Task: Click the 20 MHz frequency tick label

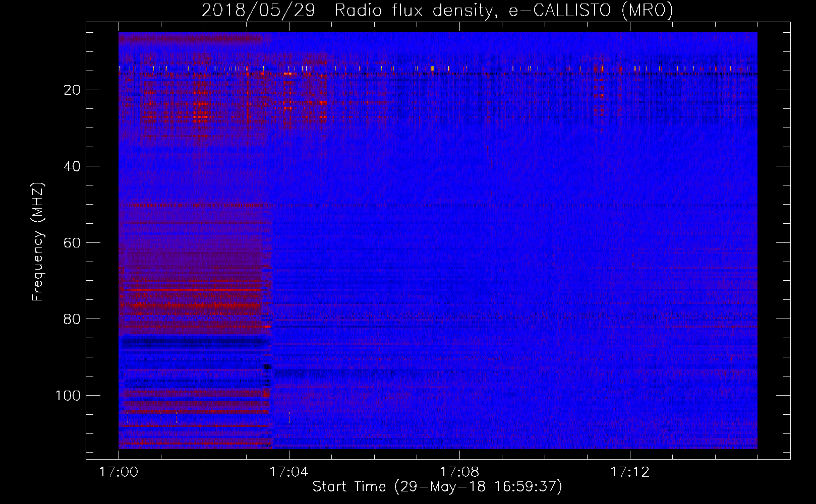Action: 72,90
